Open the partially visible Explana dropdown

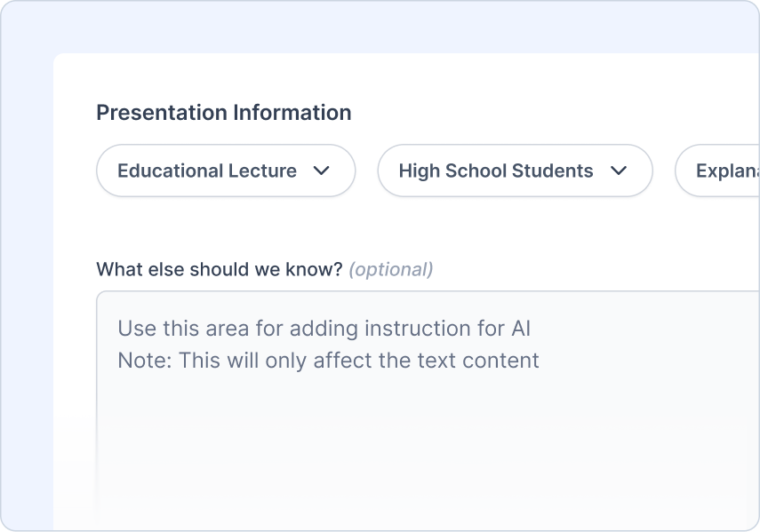click(720, 171)
